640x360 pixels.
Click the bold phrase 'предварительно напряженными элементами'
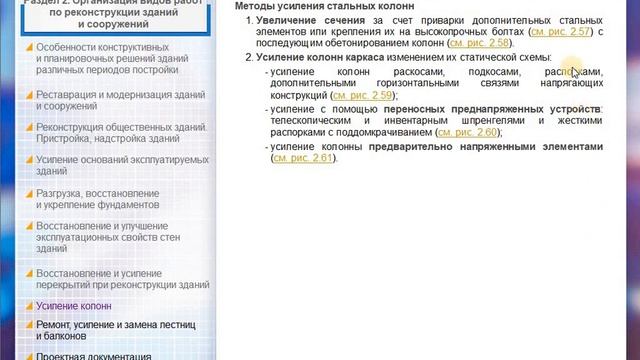(486, 147)
